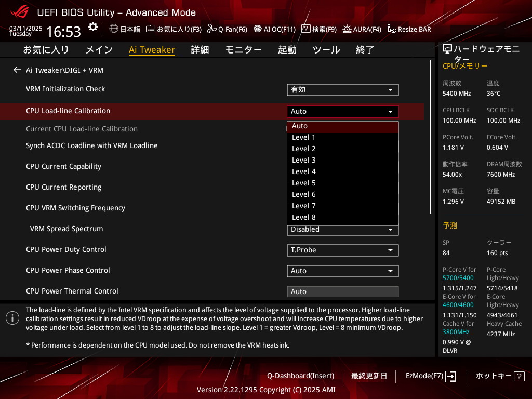Switch to the 起動 tab
Screen dimensions: 532x399
point(287,50)
